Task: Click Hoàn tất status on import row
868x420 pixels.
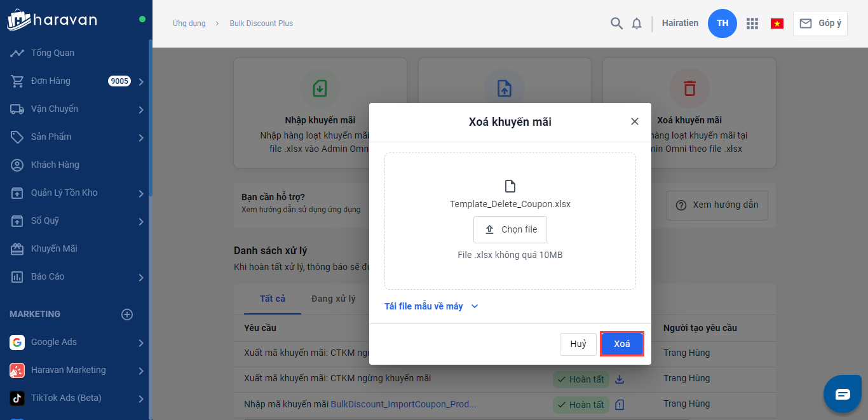Action: click(581, 405)
